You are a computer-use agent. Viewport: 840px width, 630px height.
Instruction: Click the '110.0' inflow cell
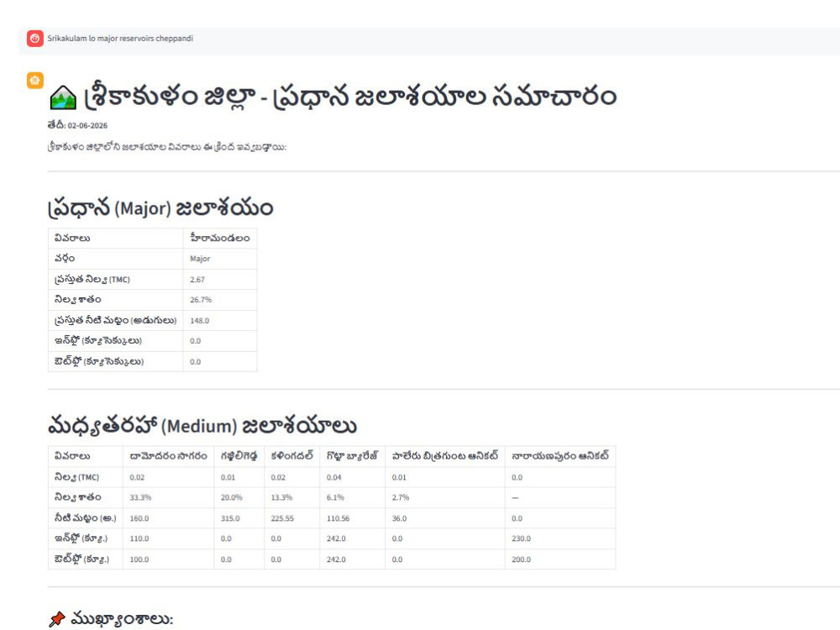(139, 539)
